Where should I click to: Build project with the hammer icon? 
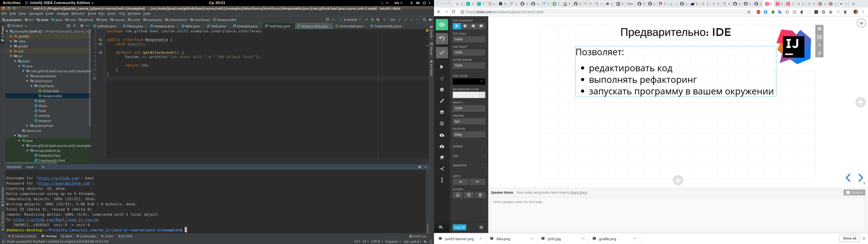(333, 20)
